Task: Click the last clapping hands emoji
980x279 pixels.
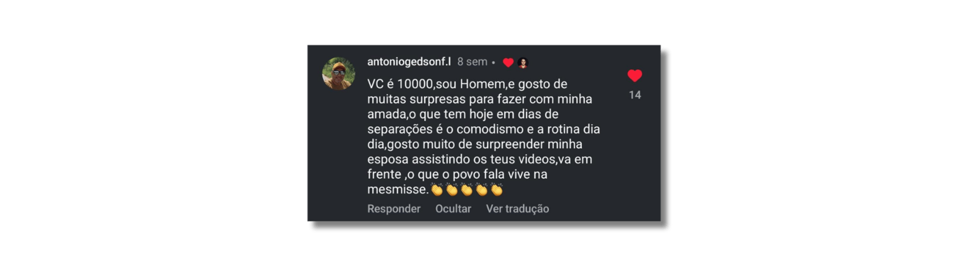Action: pyautogui.click(x=496, y=190)
